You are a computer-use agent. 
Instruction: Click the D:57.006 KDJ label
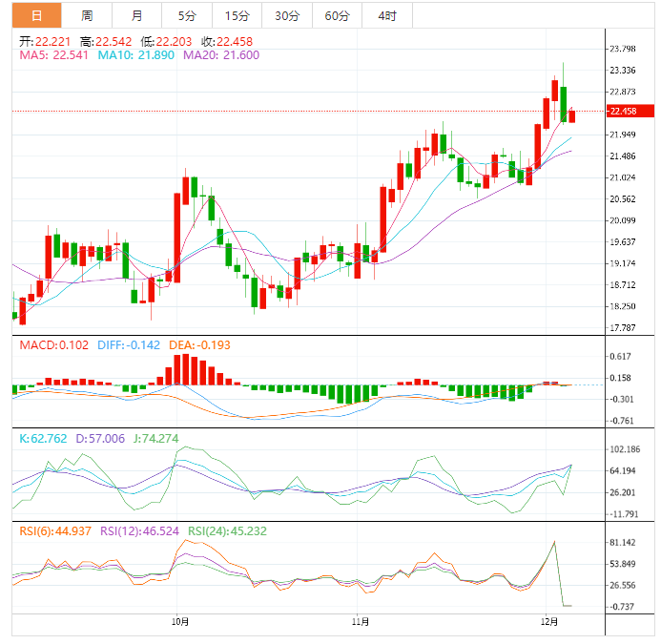(x=100, y=439)
